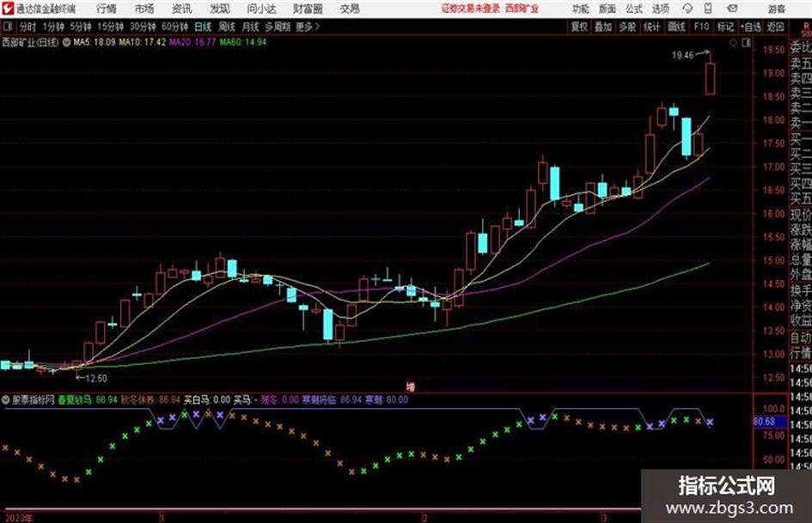This screenshot has height=523, width=812.
Task: Click the tall candlestick at the 19.46 high
Action: point(711,78)
